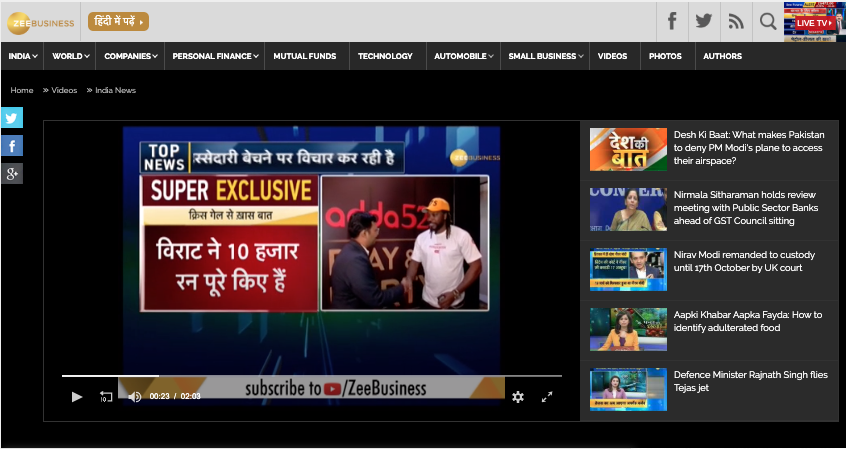This screenshot has width=846, height=449.
Task: Share video via Twitter side icon
Action: pyautogui.click(x=12, y=118)
